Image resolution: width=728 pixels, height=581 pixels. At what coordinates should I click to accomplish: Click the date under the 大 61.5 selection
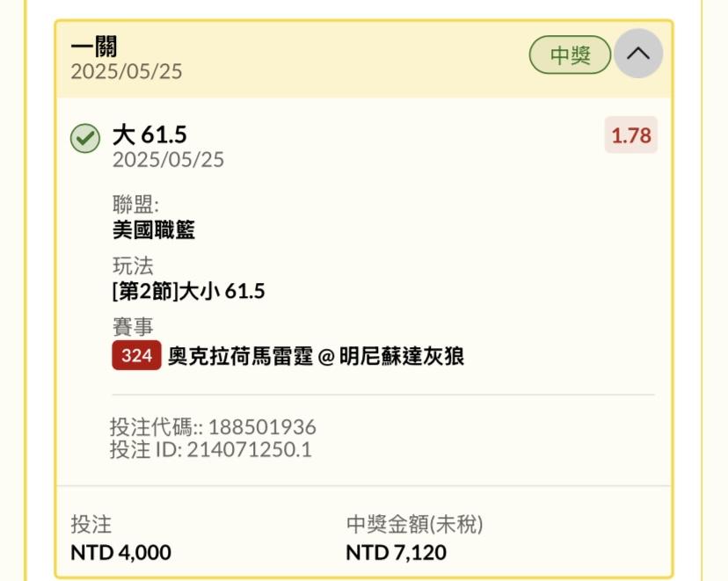pos(168,160)
